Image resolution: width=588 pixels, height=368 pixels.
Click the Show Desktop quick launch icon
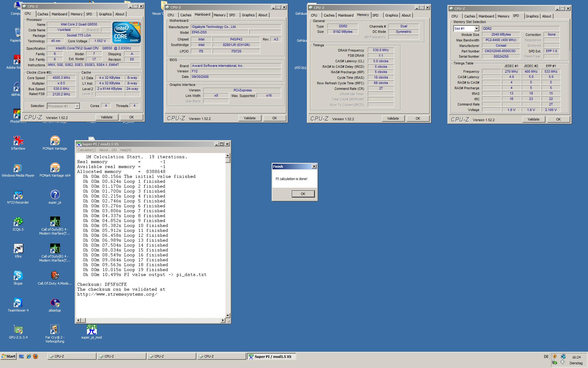point(21,356)
